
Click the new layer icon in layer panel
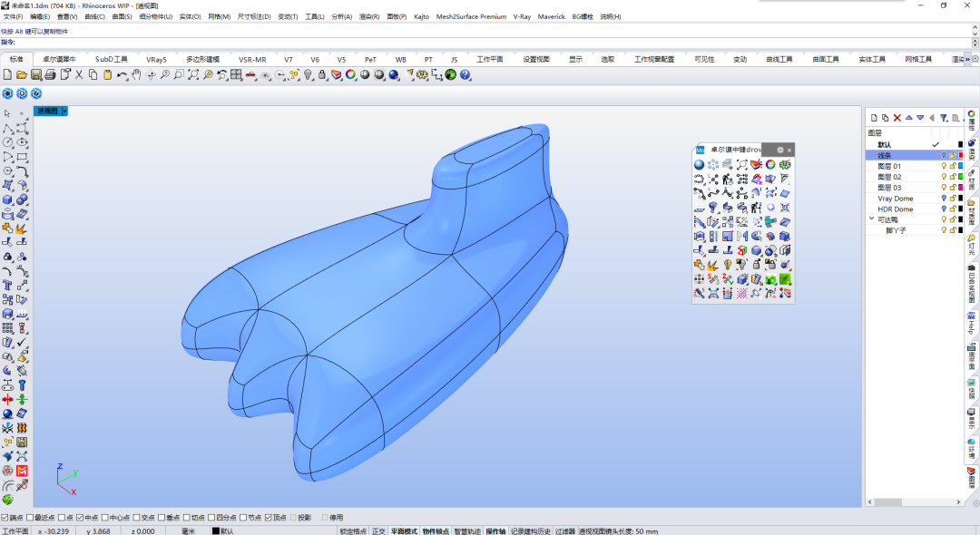pyautogui.click(x=874, y=118)
